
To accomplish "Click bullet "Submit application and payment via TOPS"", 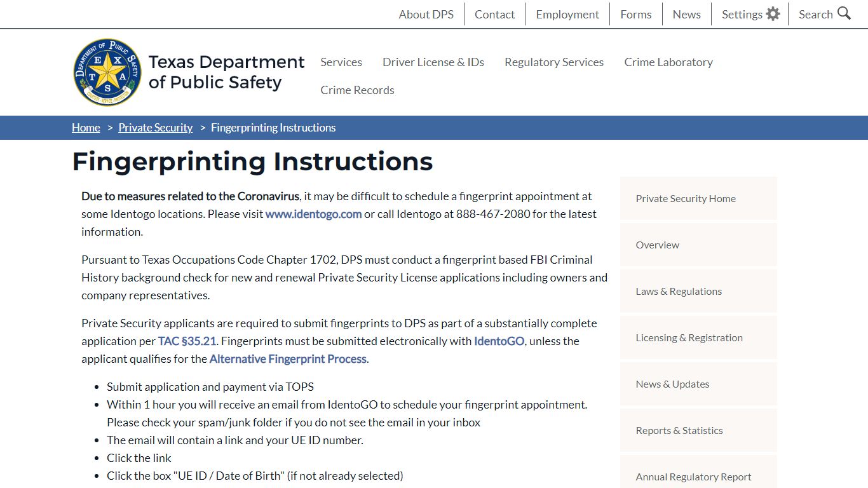I will pyautogui.click(x=210, y=386).
